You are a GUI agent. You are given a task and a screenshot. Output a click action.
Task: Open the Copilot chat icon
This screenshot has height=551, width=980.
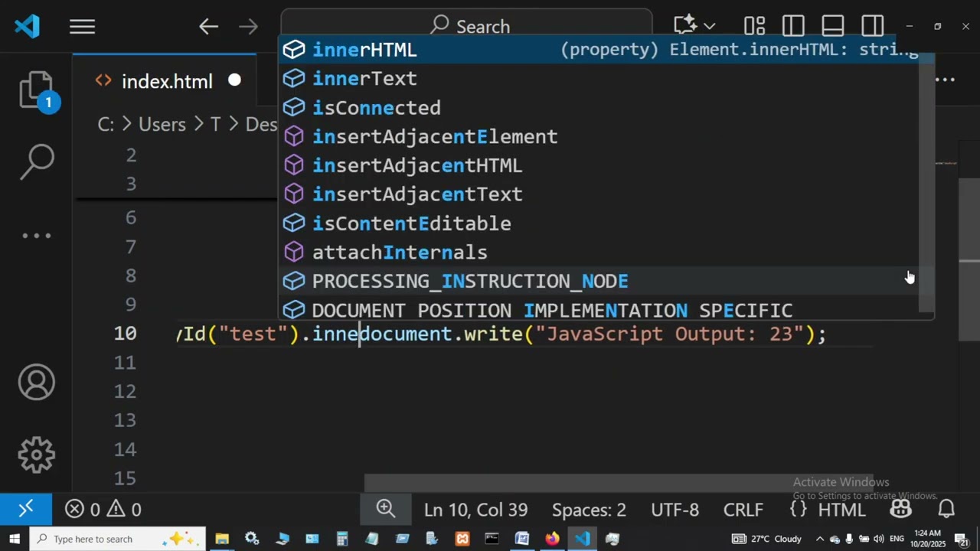(684, 25)
